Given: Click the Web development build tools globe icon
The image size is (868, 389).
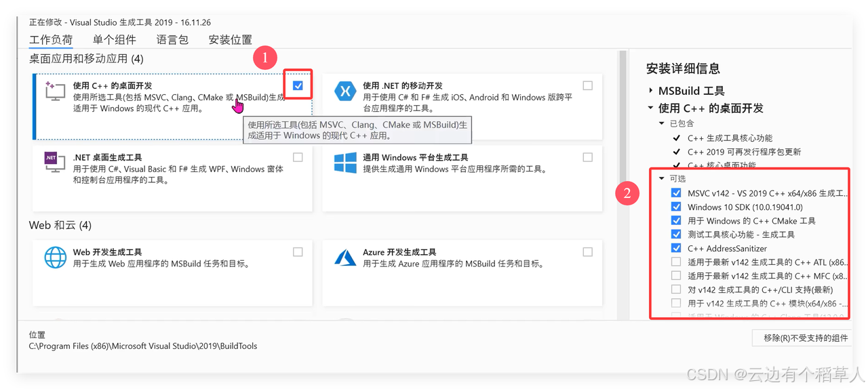Looking at the screenshot, I should pyautogui.click(x=55, y=258).
